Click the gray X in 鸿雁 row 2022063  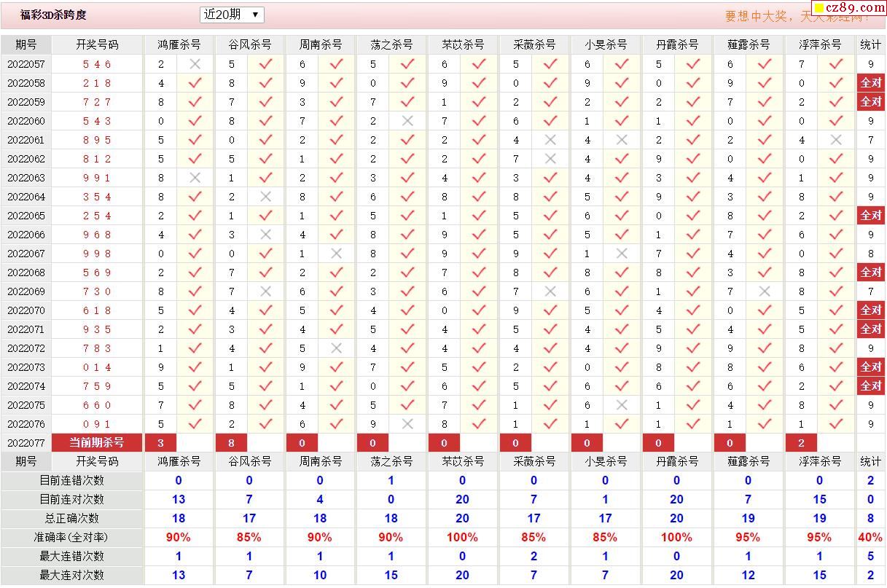[x=195, y=178]
